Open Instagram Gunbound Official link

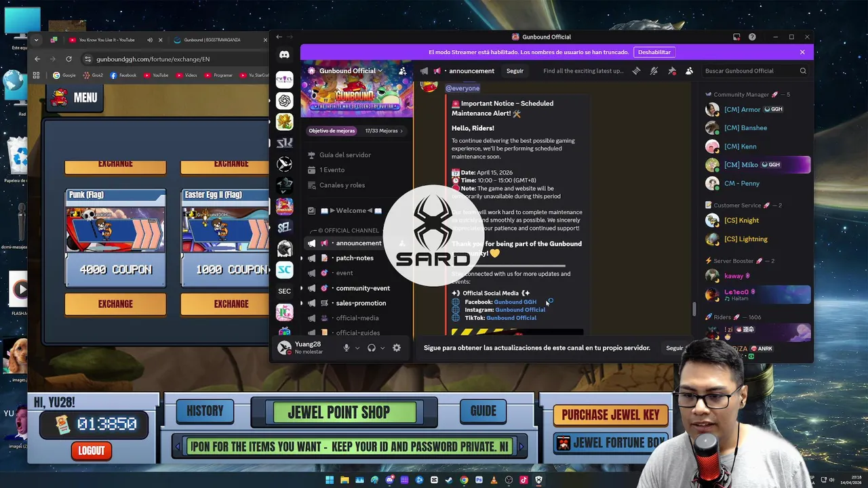(520, 310)
